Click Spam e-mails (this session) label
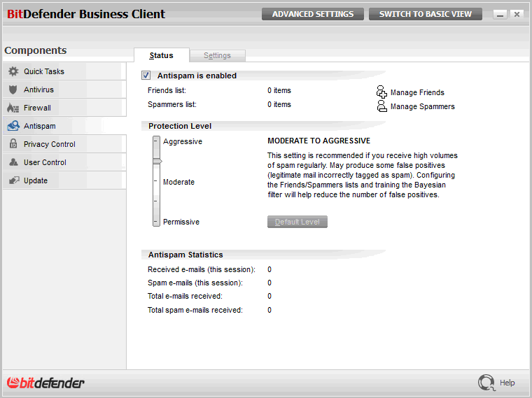The width and height of the screenshot is (532, 398). tap(195, 283)
